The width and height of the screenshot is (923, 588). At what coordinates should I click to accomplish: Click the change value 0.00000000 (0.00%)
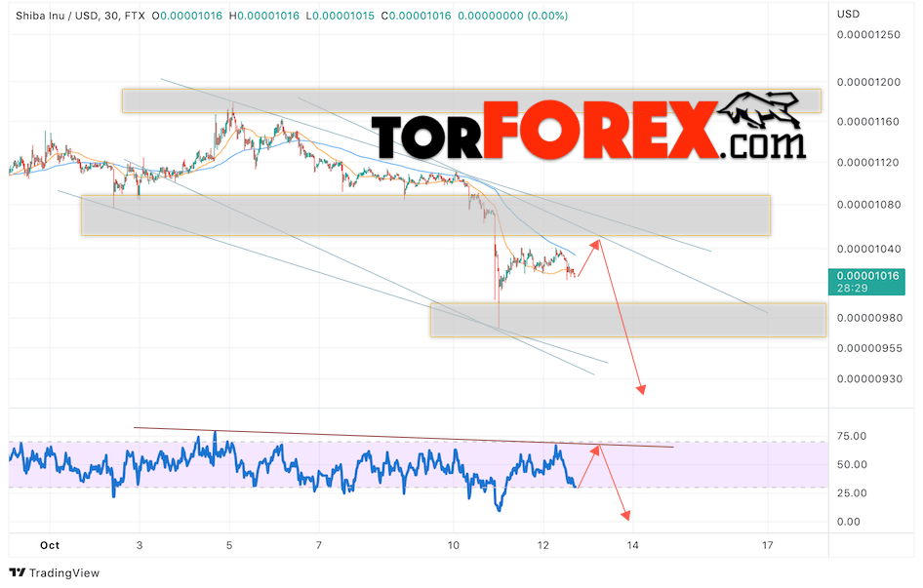click(x=512, y=16)
